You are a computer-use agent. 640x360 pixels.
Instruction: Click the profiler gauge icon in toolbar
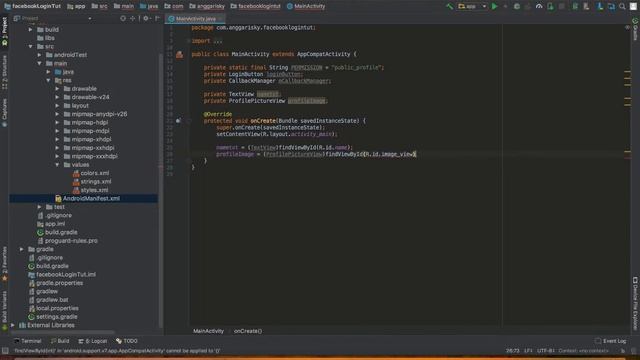[x=539, y=6]
